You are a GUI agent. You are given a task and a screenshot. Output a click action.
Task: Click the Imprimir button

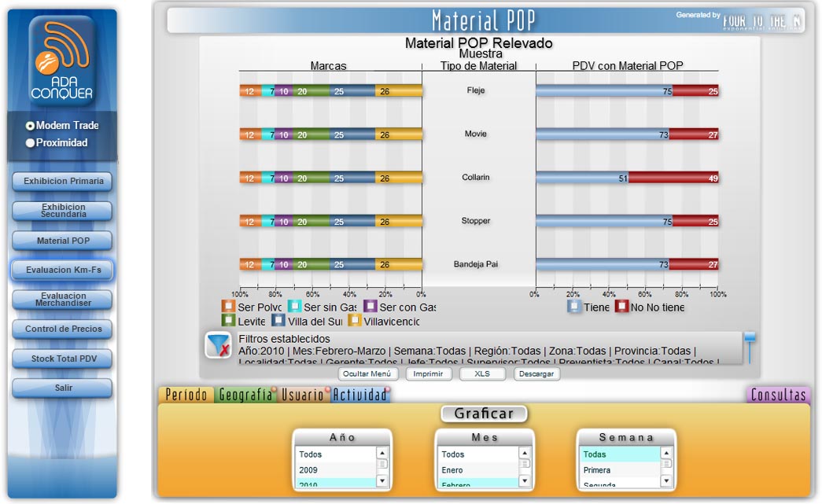(428, 374)
